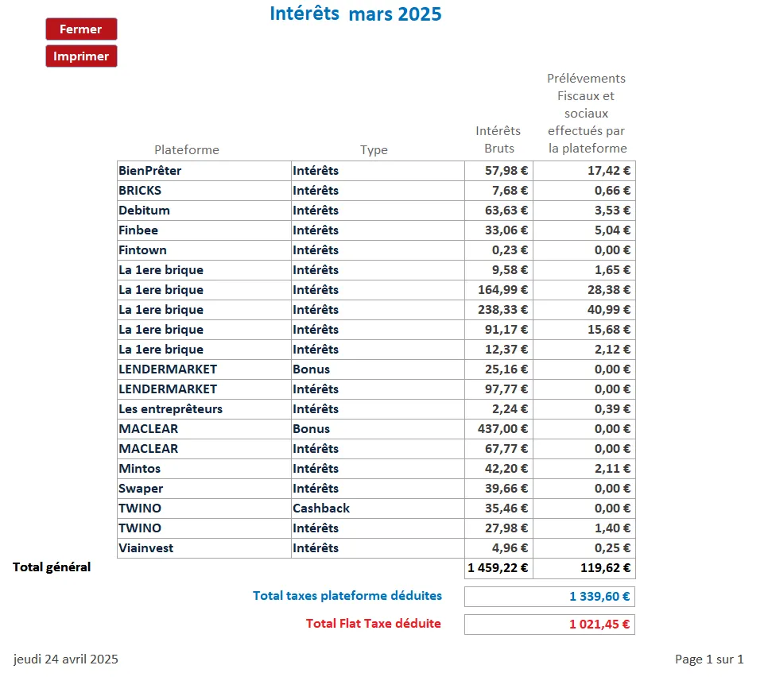
Task: Click the Page 1 sur 1 footer
Action: pos(709,659)
